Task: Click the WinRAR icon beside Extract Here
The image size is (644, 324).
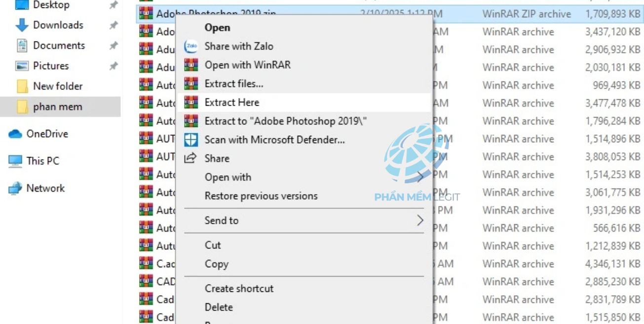Action: pos(191,102)
